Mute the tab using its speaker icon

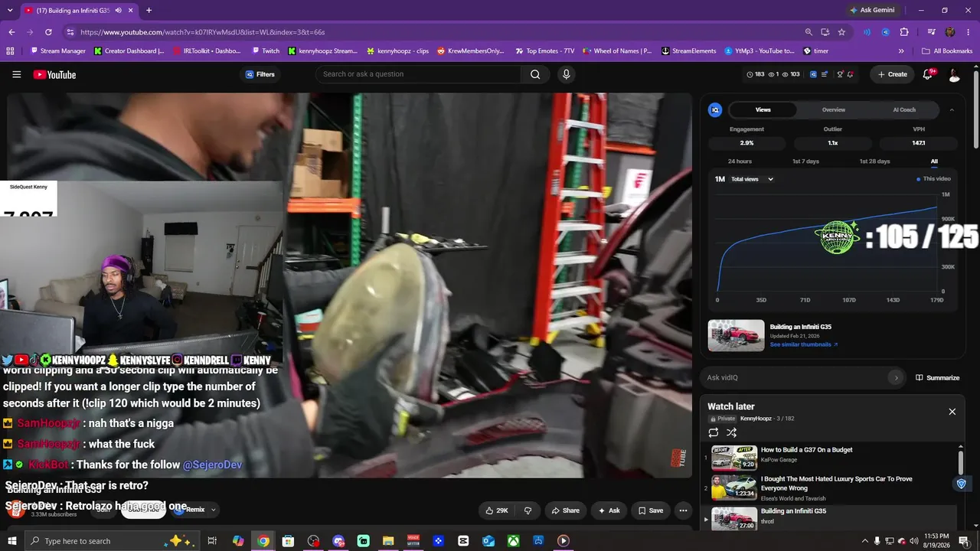118,11
